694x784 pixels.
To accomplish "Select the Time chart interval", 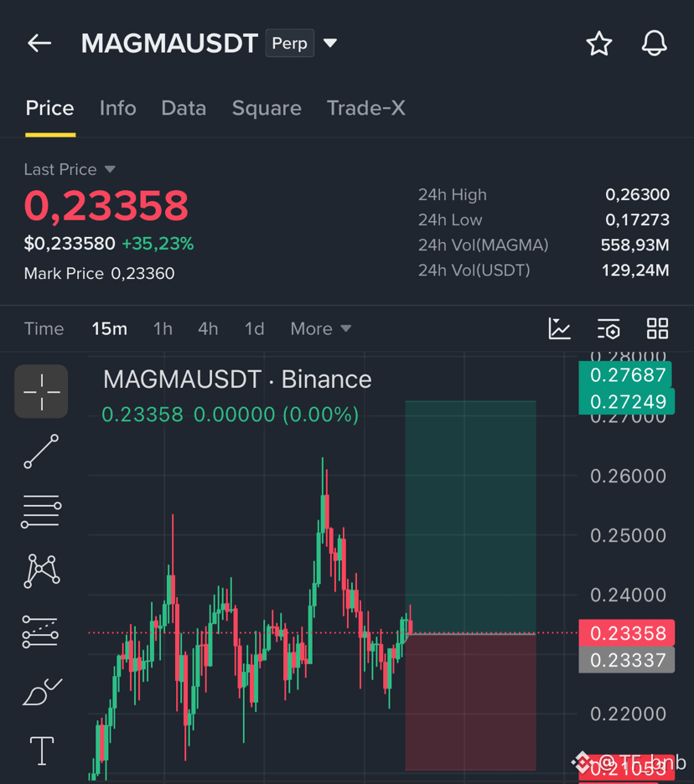I will [x=44, y=329].
